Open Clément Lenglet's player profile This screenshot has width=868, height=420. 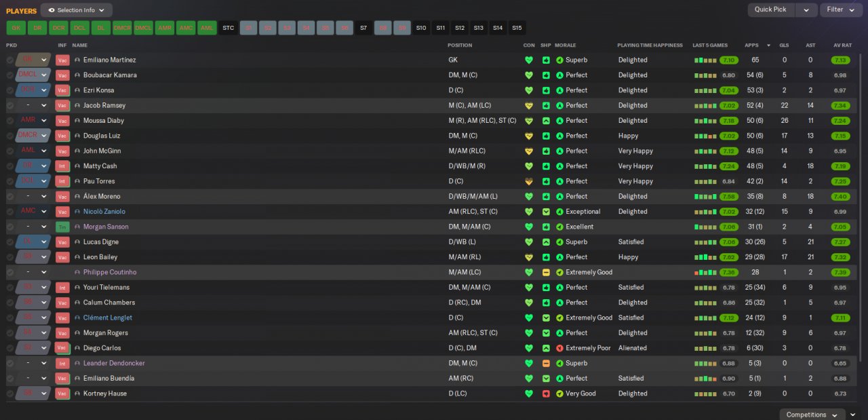tap(108, 318)
